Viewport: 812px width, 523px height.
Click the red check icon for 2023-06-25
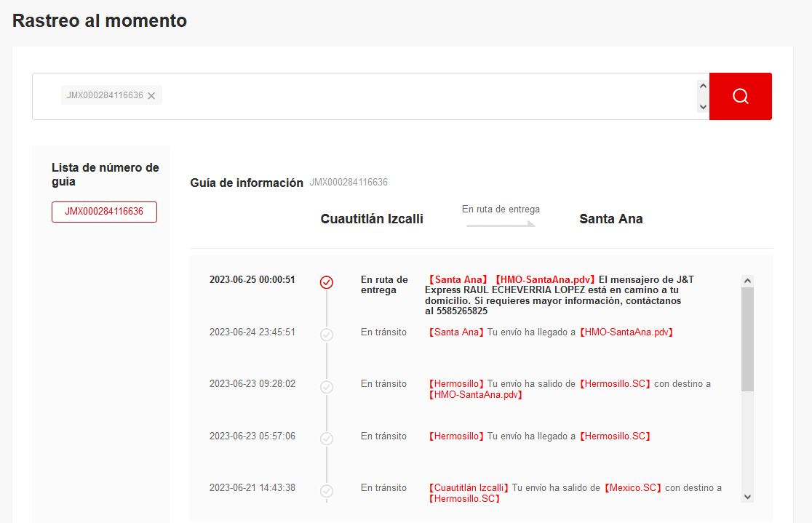pyautogui.click(x=327, y=282)
